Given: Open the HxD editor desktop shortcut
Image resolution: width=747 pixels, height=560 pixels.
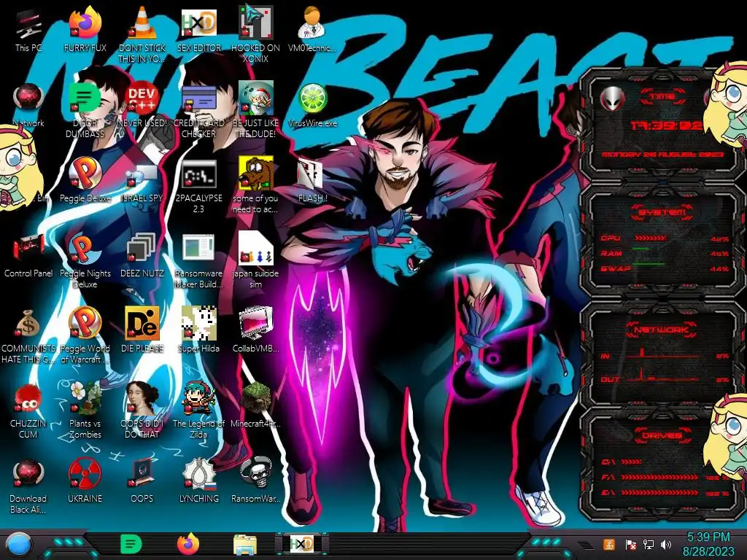Looking at the screenshot, I should coord(199,29).
